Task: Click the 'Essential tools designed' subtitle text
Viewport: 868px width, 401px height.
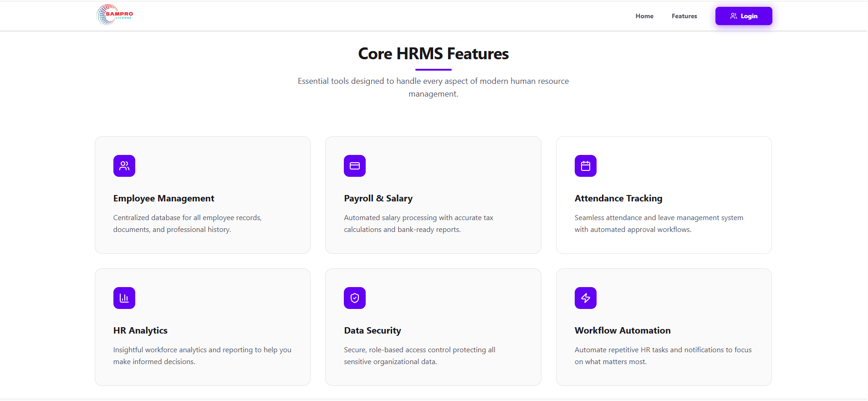Action: point(434,87)
